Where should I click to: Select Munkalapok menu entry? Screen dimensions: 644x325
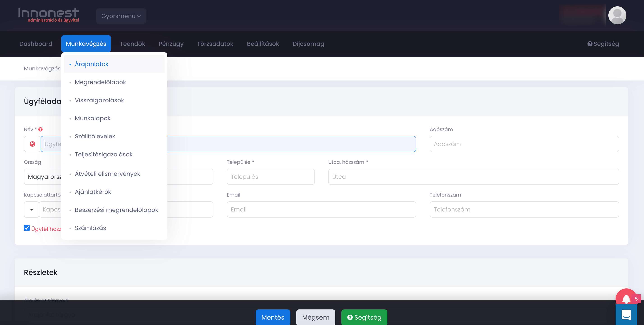(114, 118)
